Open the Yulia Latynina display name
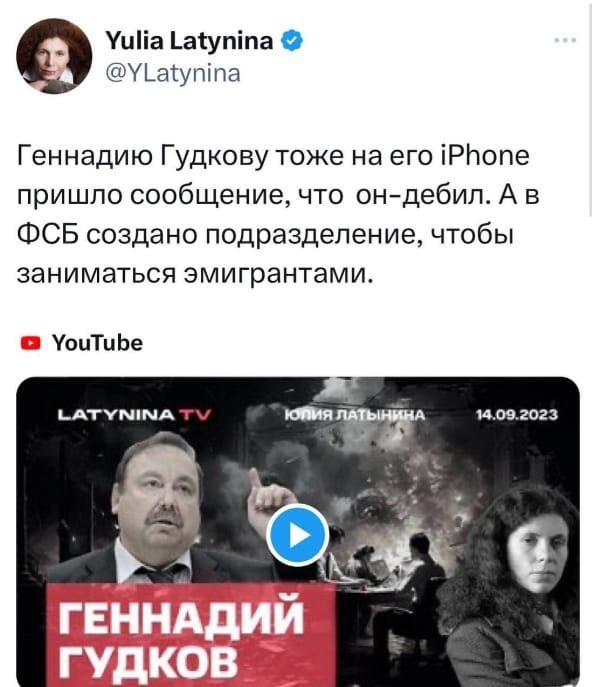This screenshot has width=592, height=687. click(189, 41)
